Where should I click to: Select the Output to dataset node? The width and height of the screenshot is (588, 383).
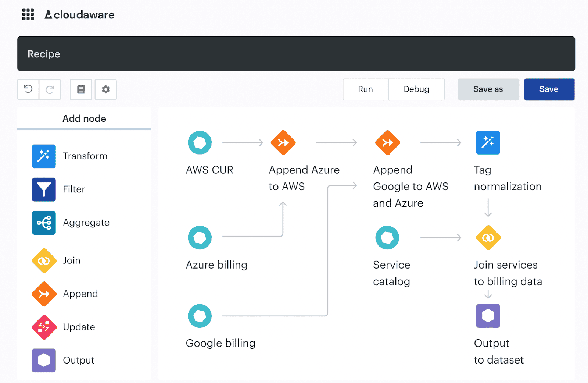tap(488, 316)
